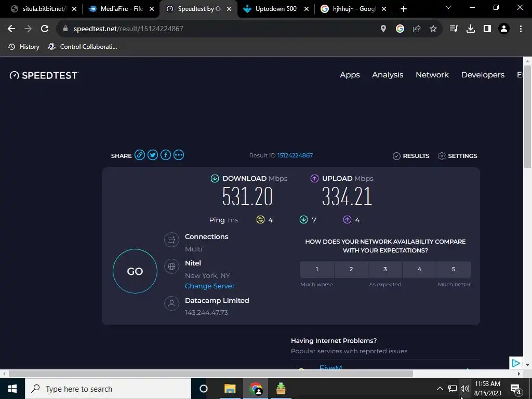Close the Speedtest tab

click(x=229, y=9)
